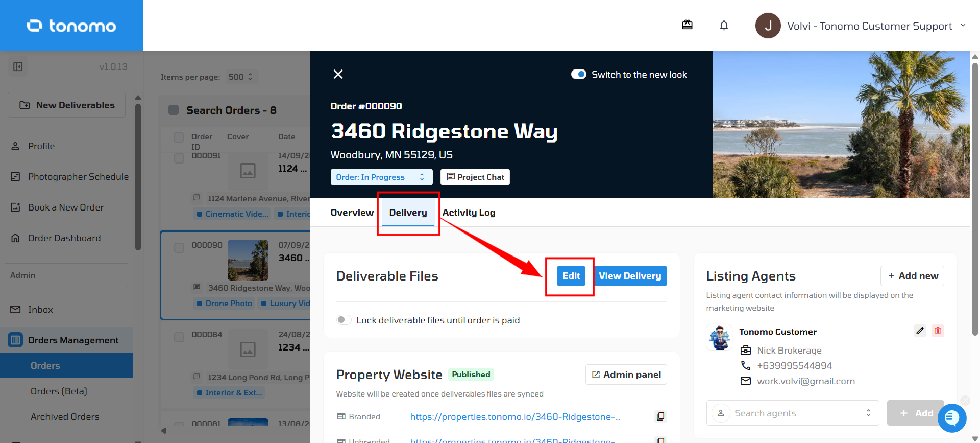Select all orders checkbox beside Search Orders
Viewport: 980px width, 443px height.
click(174, 110)
